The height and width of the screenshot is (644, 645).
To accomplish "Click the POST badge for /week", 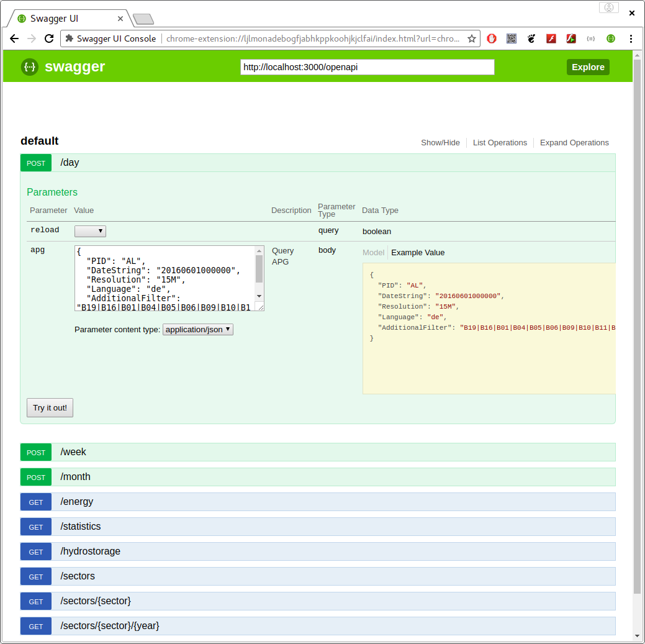I will pos(36,452).
